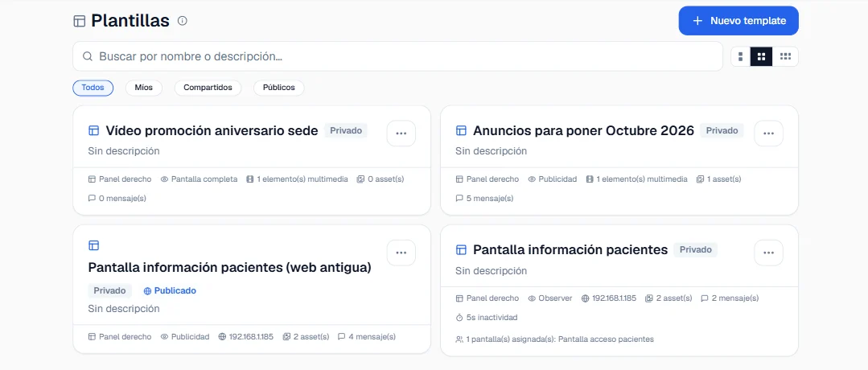Viewport: 868px width, 370px height.
Task: Open Pantalla información pacientes (web antigua) template
Action: (x=230, y=268)
